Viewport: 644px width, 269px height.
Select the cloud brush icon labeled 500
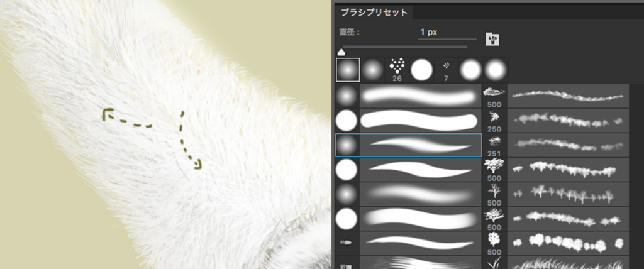pyautogui.click(x=494, y=96)
